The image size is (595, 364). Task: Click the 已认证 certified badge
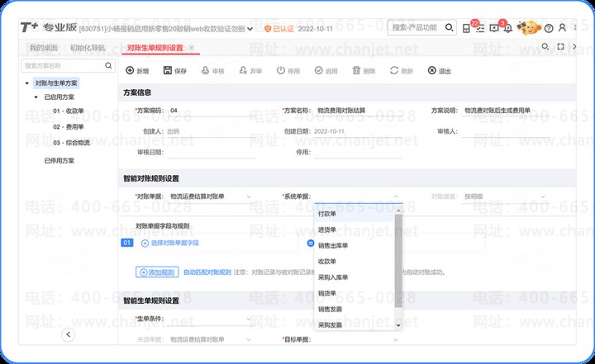pyautogui.click(x=279, y=29)
